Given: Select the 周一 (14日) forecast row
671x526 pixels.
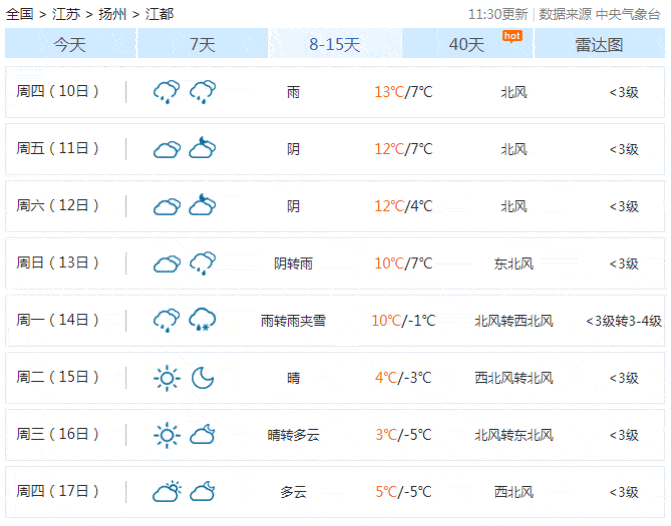Looking at the screenshot, I should (x=335, y=320).
